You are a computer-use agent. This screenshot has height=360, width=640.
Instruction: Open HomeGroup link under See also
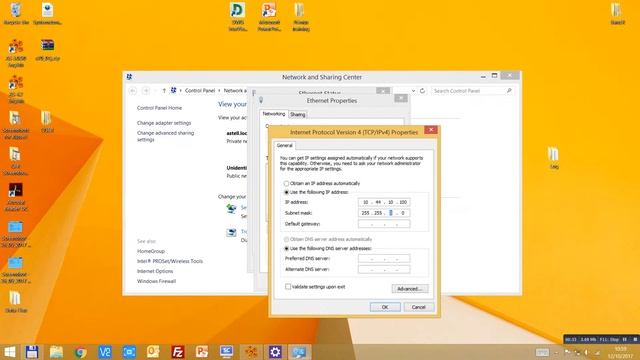151,251
